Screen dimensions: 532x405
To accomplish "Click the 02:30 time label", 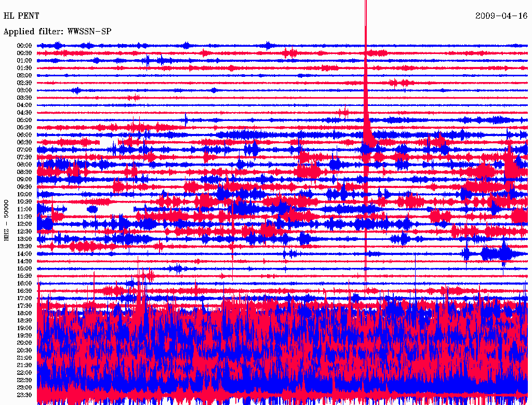I will (24, 83).
